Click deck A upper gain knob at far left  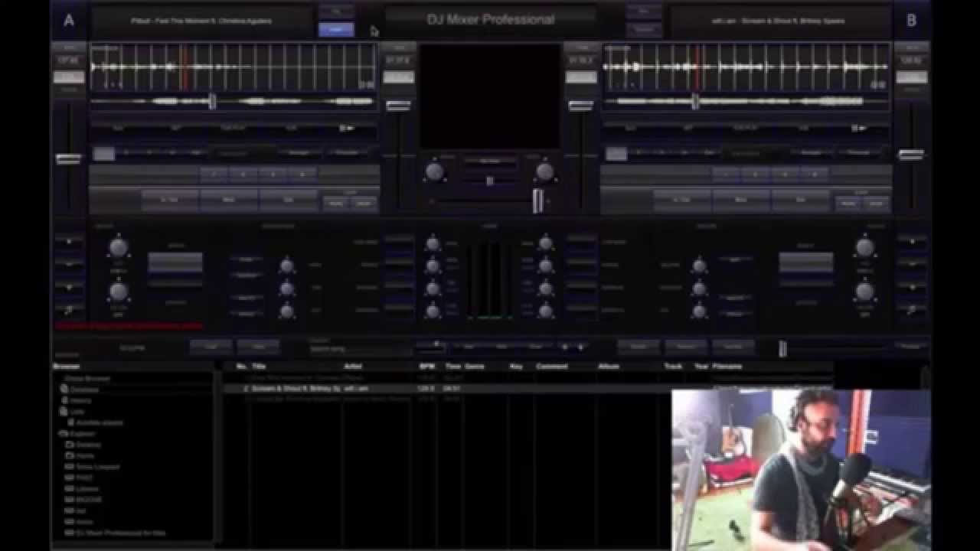pos(118,247)
